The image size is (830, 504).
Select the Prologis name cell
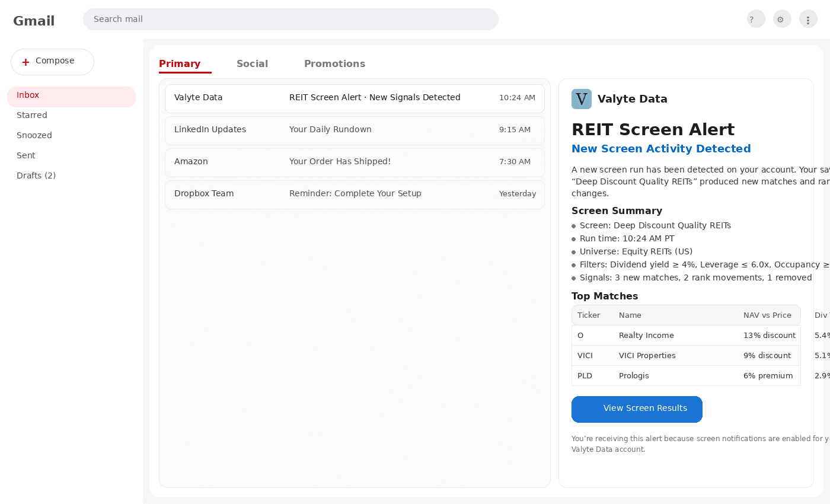pyautogui.click(x=634, y=375)
